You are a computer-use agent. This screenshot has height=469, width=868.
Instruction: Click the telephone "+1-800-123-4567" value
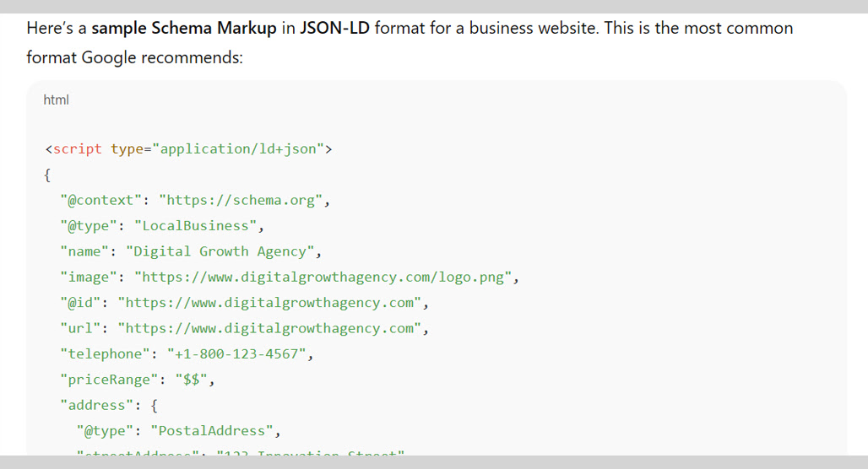(236, 354)
